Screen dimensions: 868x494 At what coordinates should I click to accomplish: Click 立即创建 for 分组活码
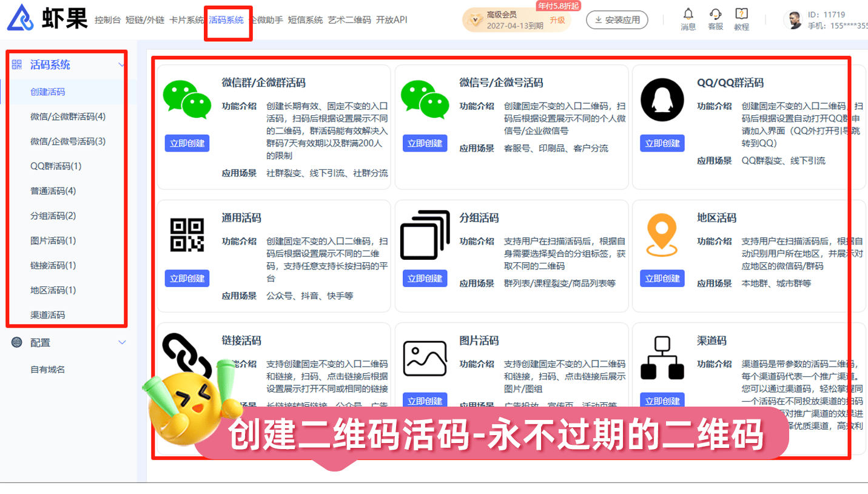tap(425, 279)
